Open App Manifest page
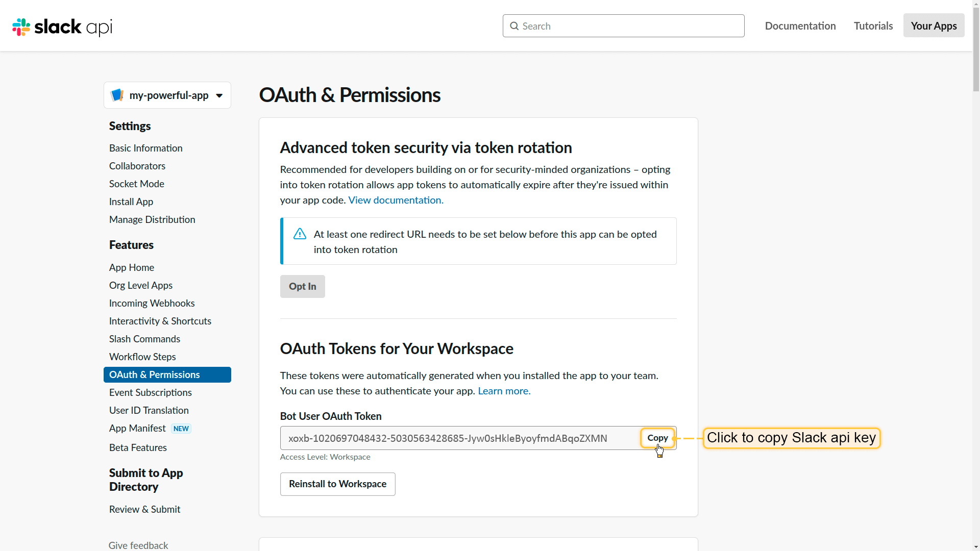 tap(137, 428)
